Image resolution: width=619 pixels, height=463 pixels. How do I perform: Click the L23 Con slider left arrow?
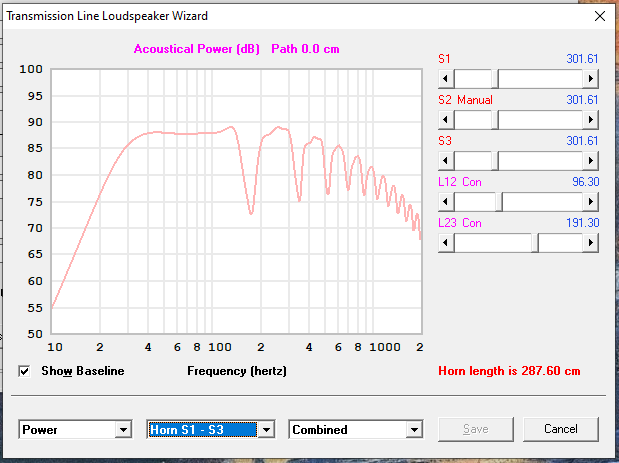[x=446, y=243]
